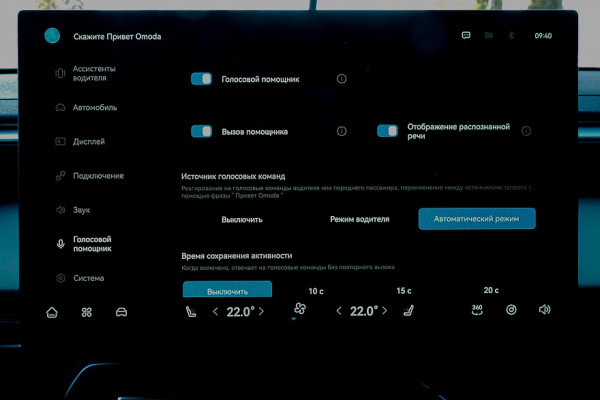The height and width of the screenshot is (400, 600).
Task: Increase left temperature with right chevron
Action: pyautogui.click(x=262, y=311)
